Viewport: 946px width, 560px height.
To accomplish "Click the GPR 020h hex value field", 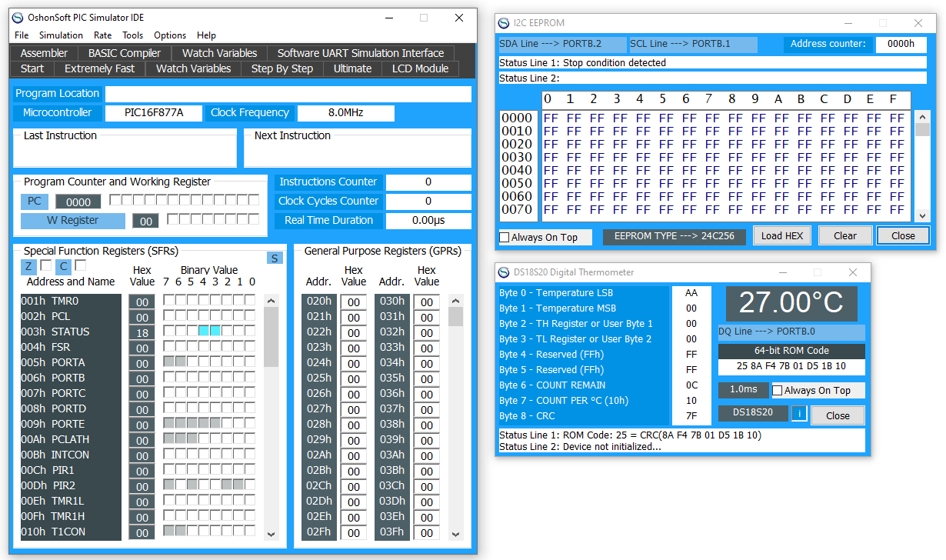I will pos(353,302).
